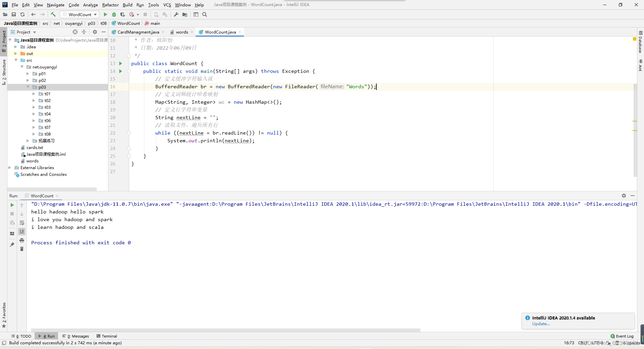Toggle the Event Log tool window

(622, 336)
